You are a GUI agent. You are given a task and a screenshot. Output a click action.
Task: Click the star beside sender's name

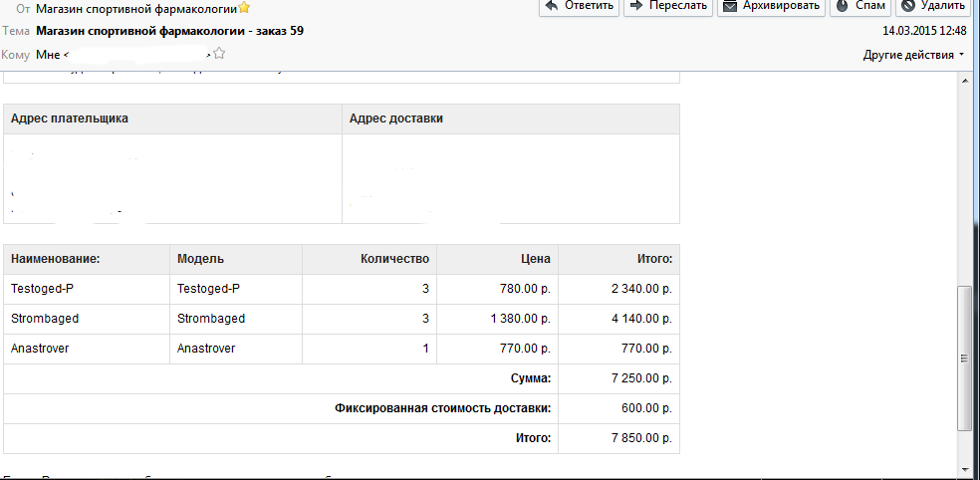(x=244, y=8)
